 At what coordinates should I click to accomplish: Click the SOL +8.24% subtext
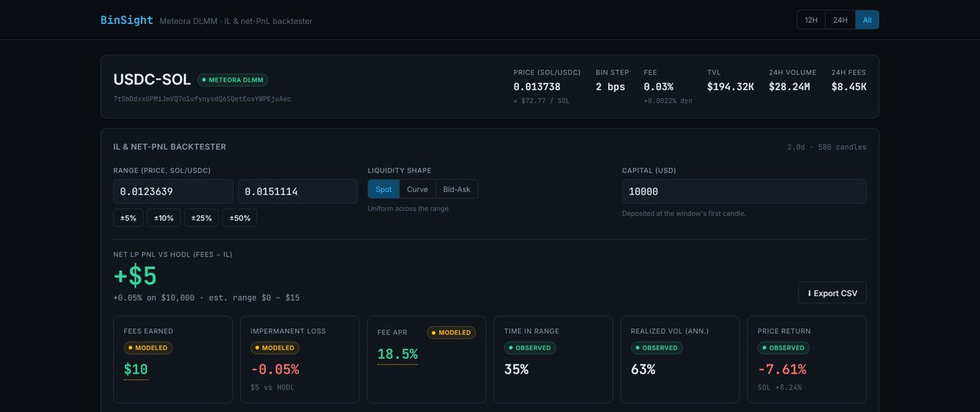[780, 387]
